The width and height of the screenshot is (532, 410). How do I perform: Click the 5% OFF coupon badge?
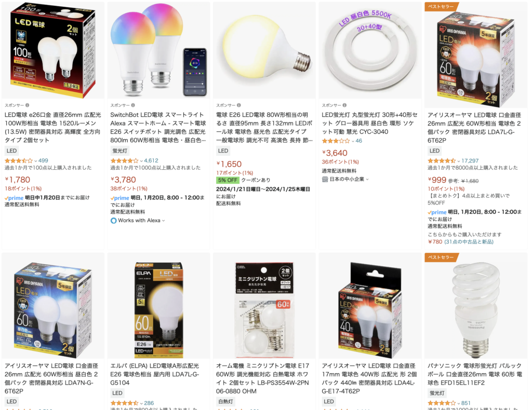click(228, 180)
